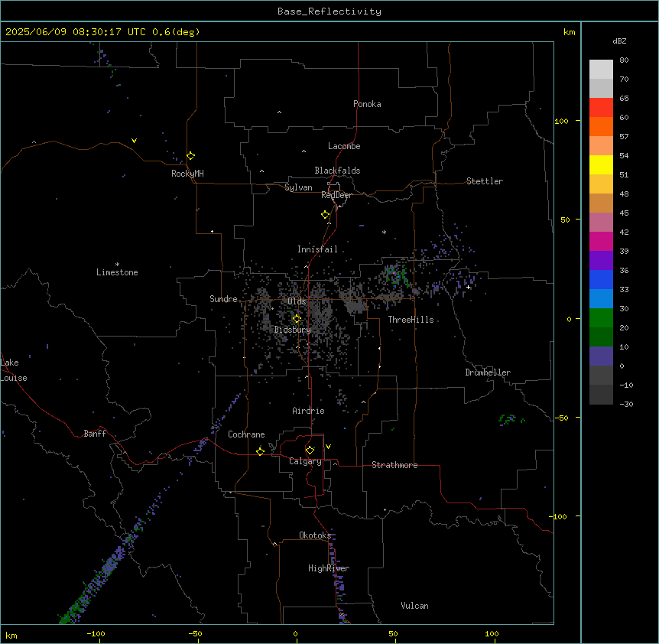Click the Stettler label
Screen dimensions: 659x644
pyautogui.click(x=485, y=181)
